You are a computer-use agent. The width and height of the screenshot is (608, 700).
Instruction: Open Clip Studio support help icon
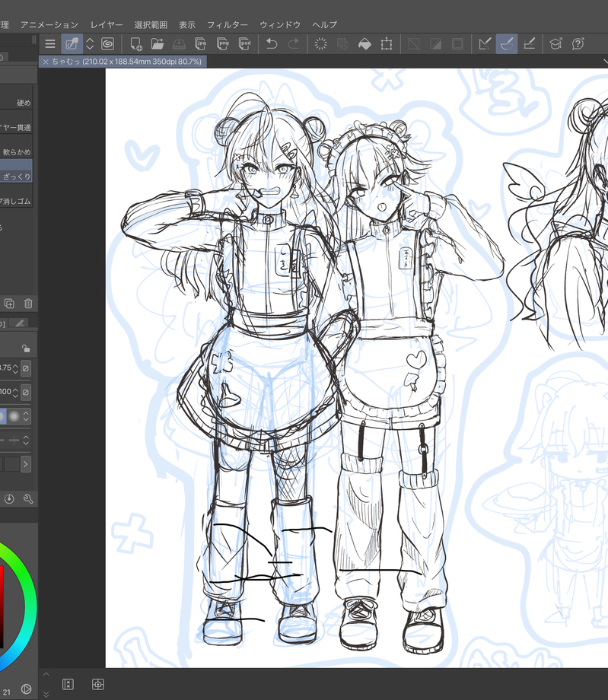578,44
